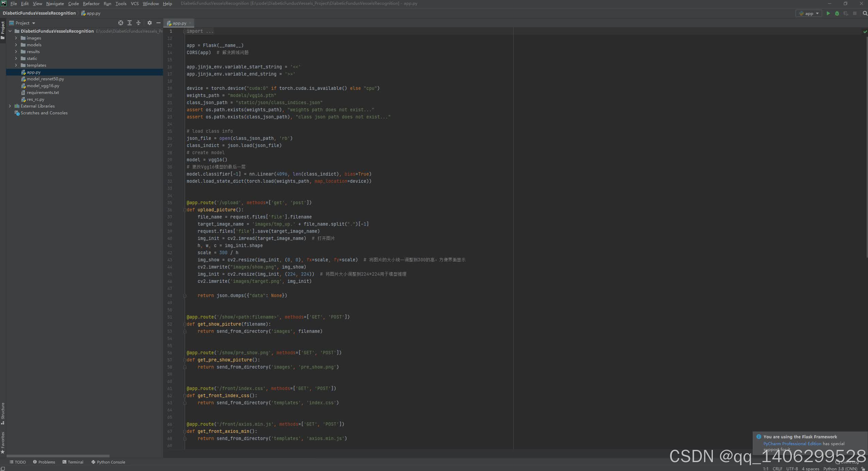The height and width of the screenshot is (471, 868).
Task: Click the search/inspect icon in project toolbar
Action: pos(119,22)
